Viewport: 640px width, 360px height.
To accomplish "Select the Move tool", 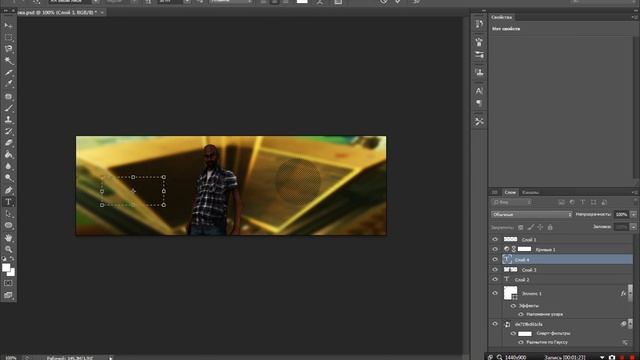I will pos(8,25).
